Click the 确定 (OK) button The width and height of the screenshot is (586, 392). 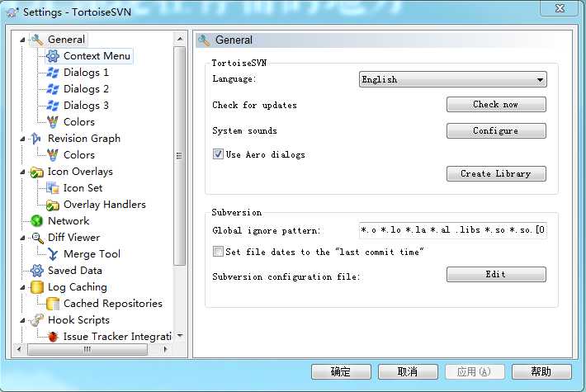341,372
